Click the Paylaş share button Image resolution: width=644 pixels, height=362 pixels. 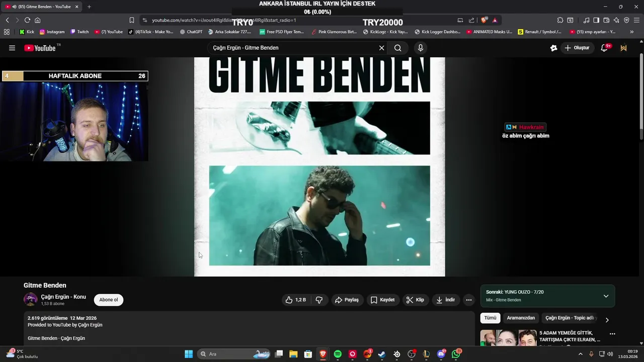[x=347, y=300]
